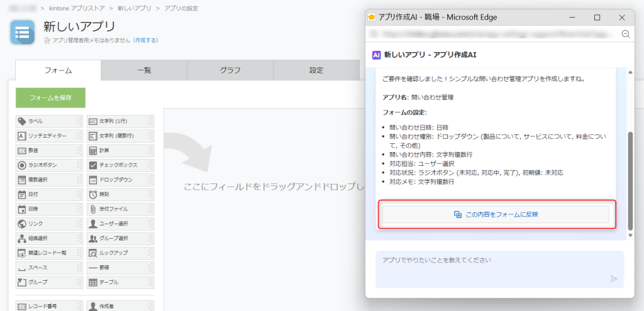Select the ドロップダウン field

coord(120,180)
